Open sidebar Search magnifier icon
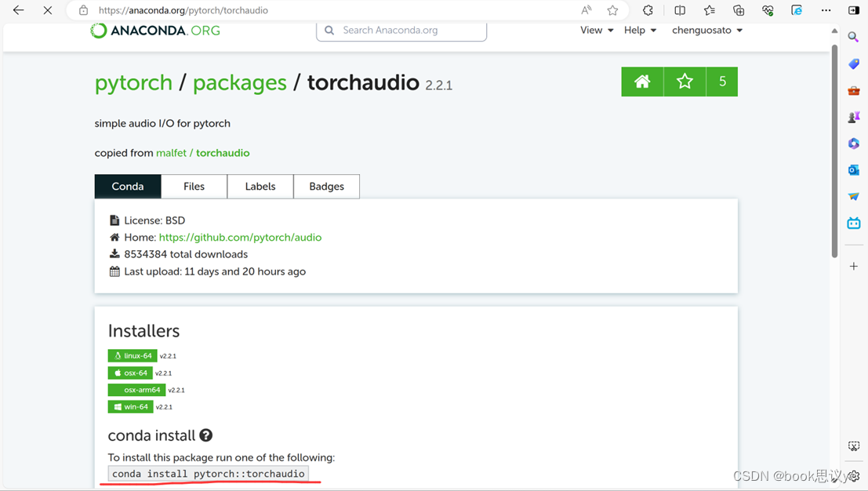The image size is (868, 491). point(854,37)
